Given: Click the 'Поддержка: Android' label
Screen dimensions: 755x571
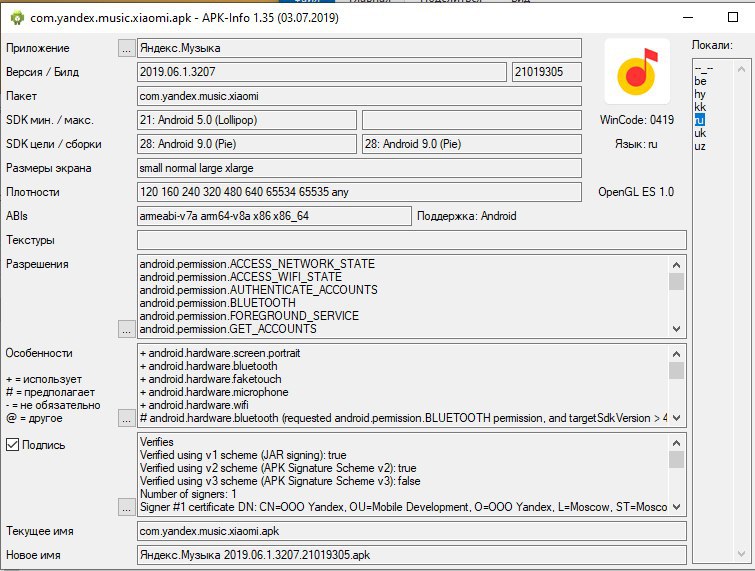Looking at the screenshot, I should [467, 216].
